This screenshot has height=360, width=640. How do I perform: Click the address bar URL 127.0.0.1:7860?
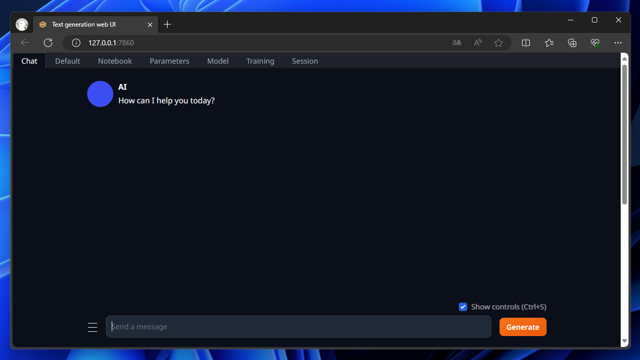click(111, 42)
